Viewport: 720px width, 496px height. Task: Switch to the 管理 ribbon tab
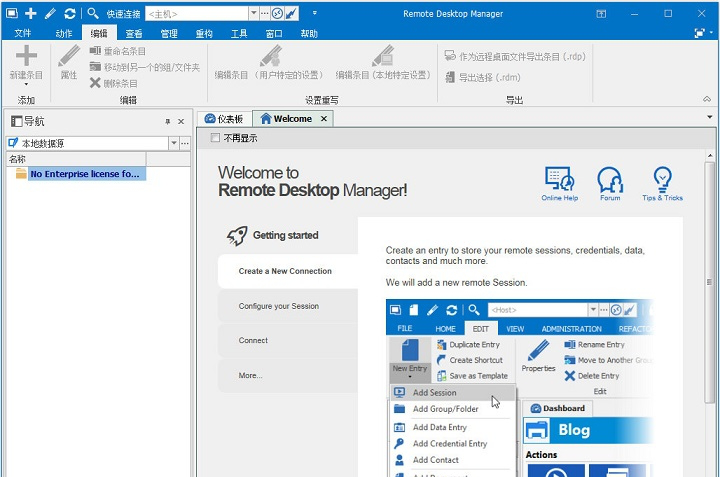pos(169,33)
